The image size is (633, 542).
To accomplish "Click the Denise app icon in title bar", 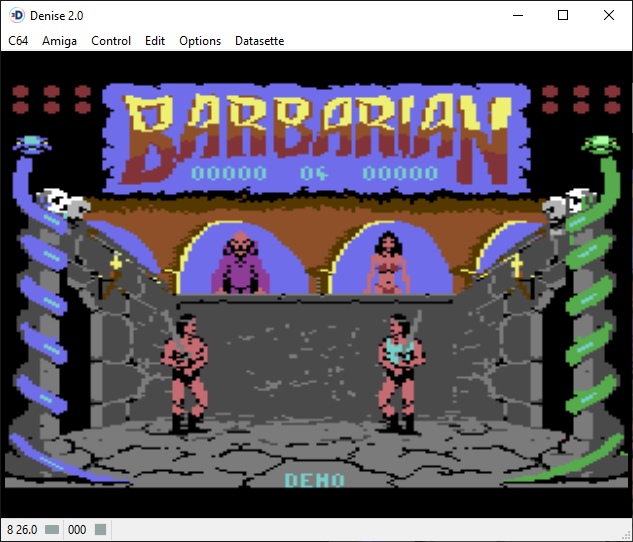I will point(17,15).
